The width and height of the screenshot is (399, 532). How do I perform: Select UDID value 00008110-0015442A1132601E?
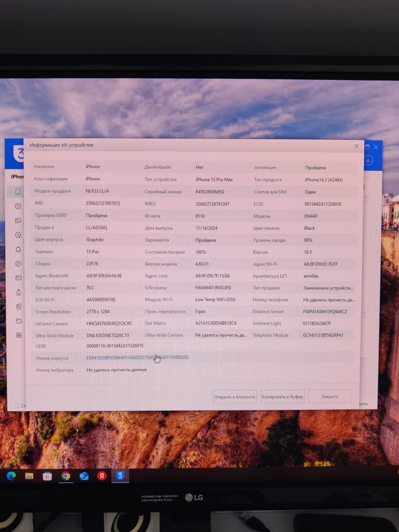(115, 346)
